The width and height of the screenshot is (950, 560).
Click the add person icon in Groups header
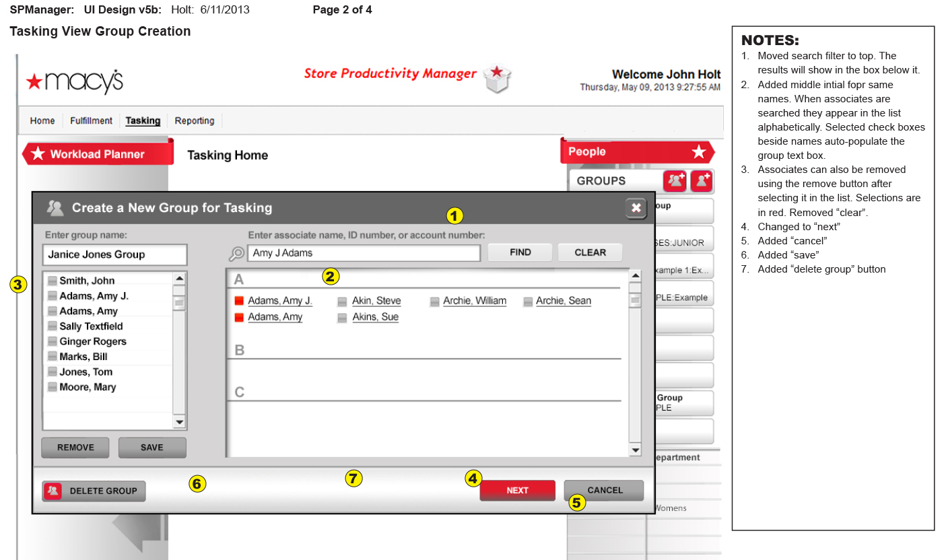tap(702, 180)
